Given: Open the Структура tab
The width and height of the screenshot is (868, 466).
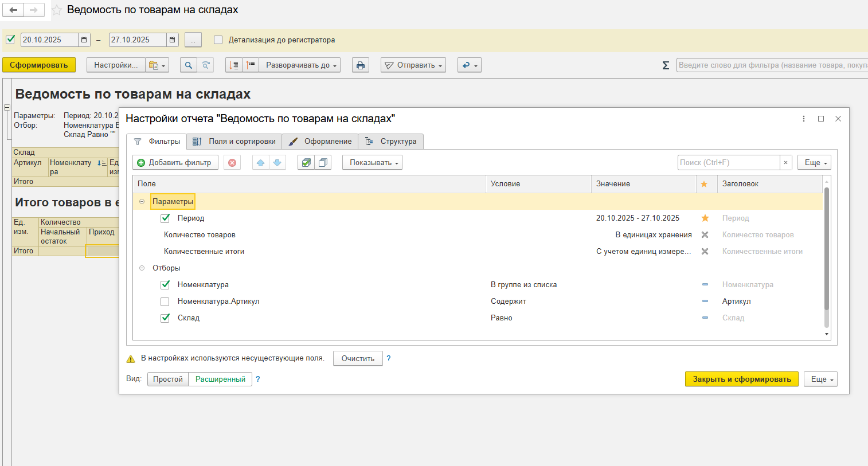Looking at the screenshot, I should click(391, 142).
